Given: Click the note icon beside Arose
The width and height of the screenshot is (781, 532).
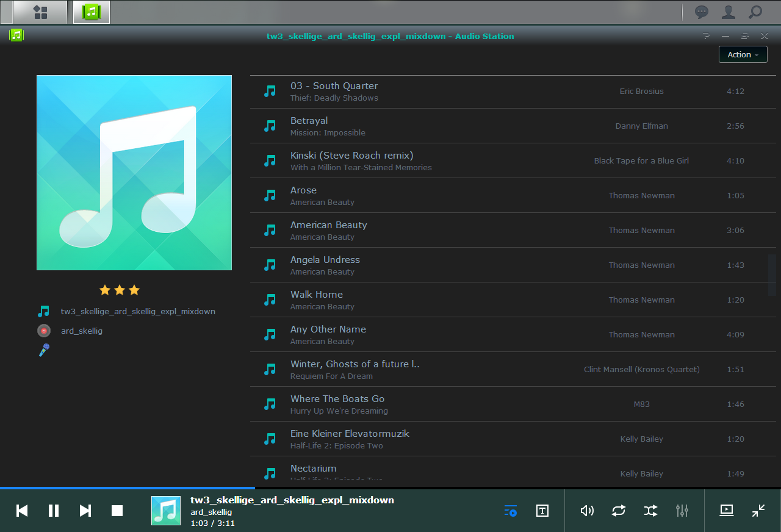Looking at the screenshot, I should click(x=270, y=195).
